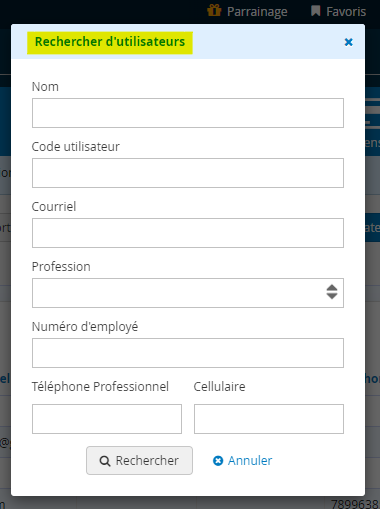Click the Annuler circle-x icon
The width and height of the screenshot is (380, 509).
click(x=218, y=461)
